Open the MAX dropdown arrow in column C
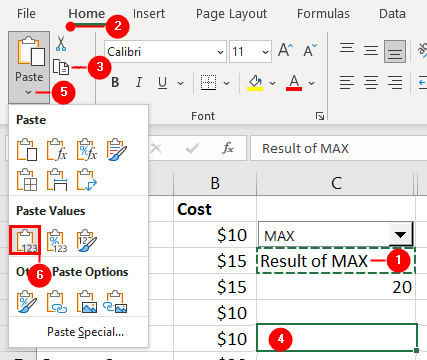Image resolution: width=427 pixels, height=360 pixels. pos(400,235)
